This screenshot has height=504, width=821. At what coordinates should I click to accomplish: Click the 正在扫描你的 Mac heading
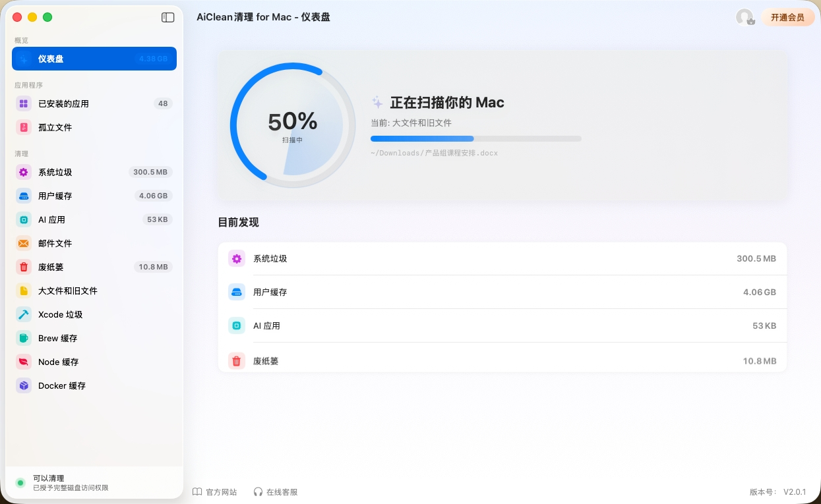tap(447, 102)
